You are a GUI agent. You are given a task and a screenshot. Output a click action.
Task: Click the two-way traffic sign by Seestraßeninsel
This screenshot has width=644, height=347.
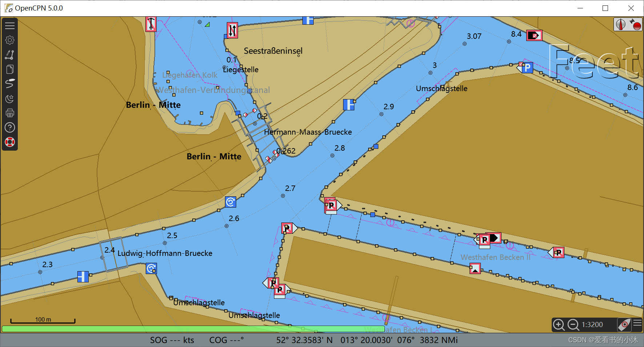[233, 30]
